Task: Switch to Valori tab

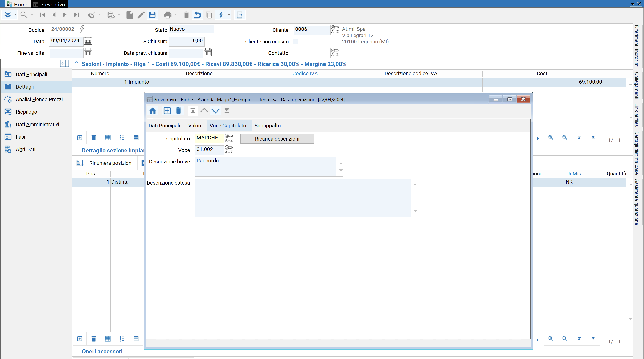Action: 195,126
